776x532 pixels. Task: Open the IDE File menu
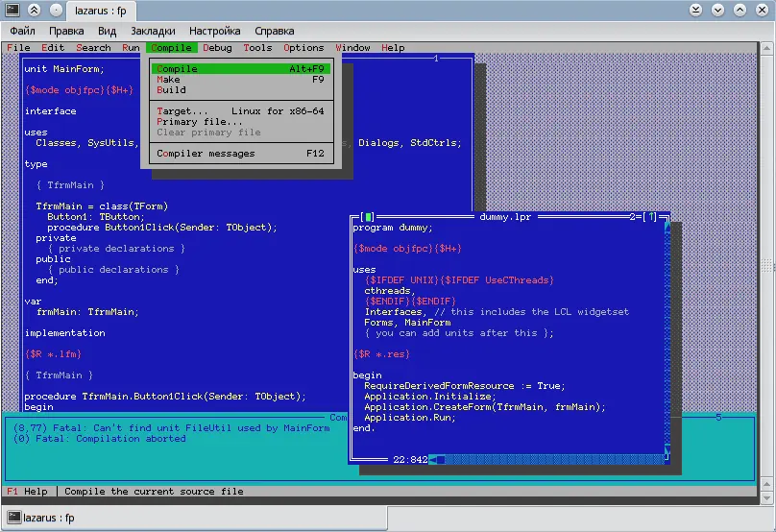(x=18, y=47)
